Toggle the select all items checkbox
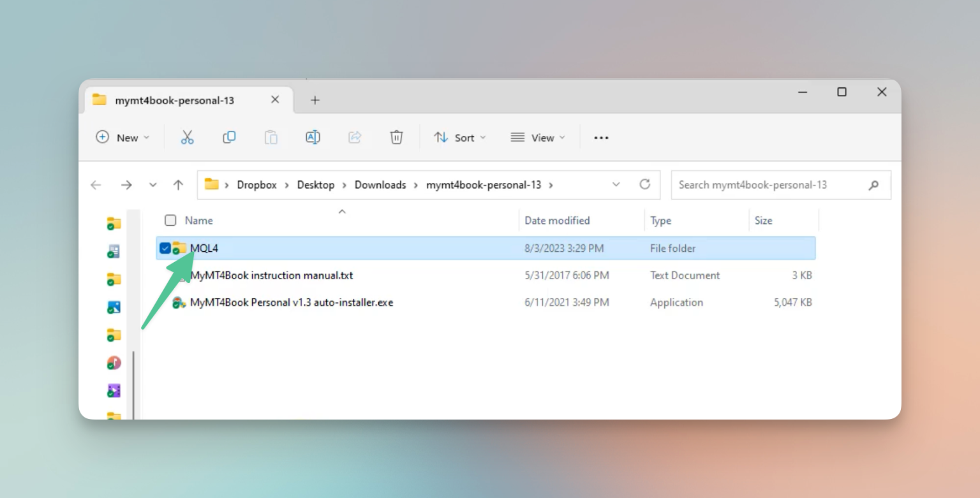 tap(170, 220)
